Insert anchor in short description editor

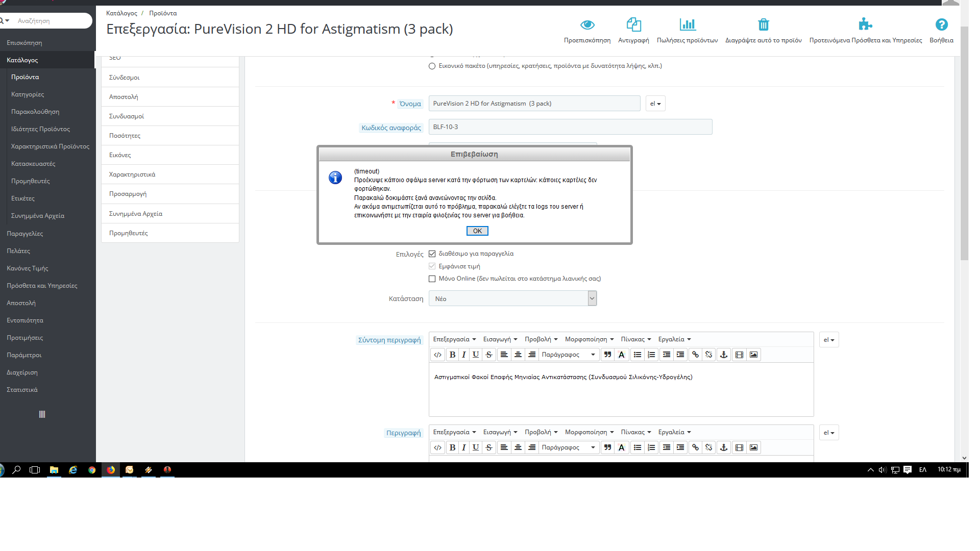click(723, 355)
